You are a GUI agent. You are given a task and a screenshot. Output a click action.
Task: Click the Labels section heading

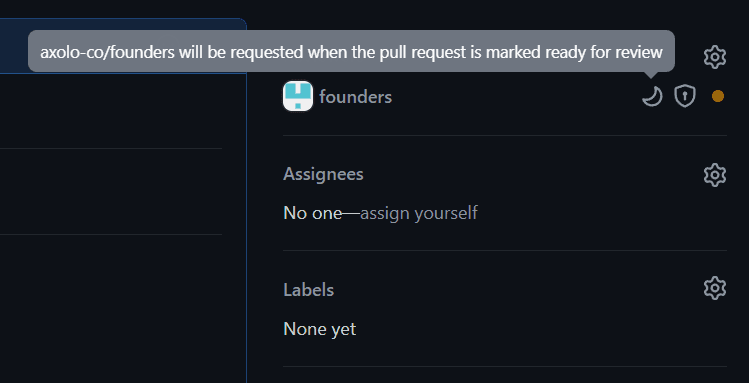[309, 290]
